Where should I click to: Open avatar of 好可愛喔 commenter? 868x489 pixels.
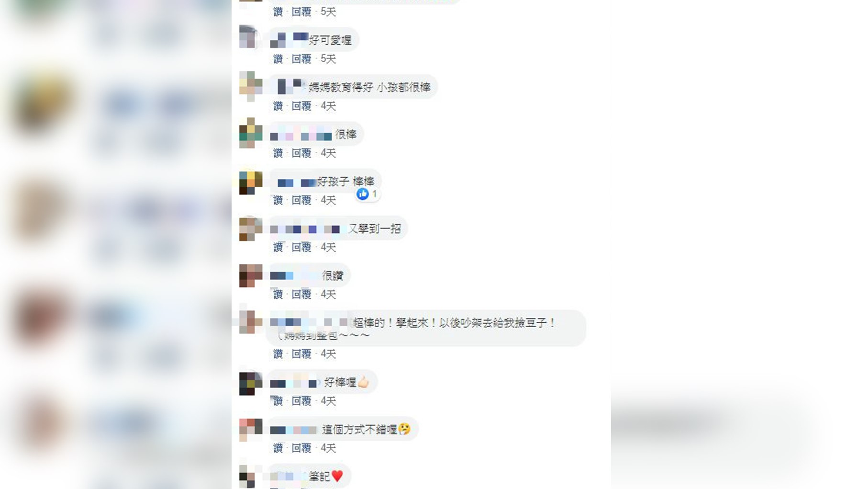(x=250, y=37)
